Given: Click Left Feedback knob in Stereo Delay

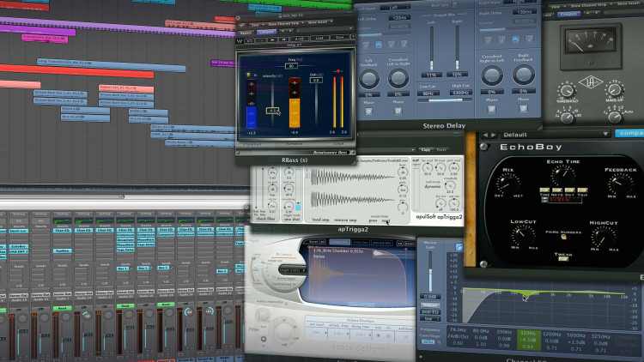Looking at the screenshot, I should 369,79.
